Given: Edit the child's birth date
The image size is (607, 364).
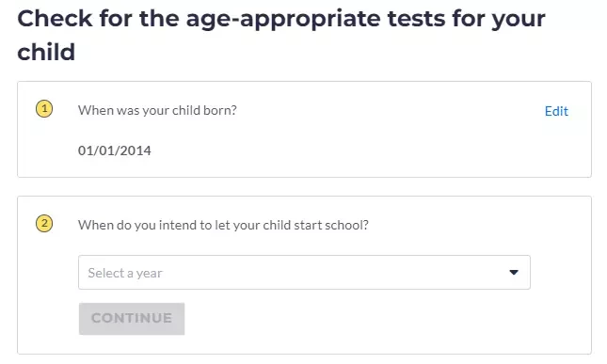Looking at the screenshot, I should click(x=556, y=111).
